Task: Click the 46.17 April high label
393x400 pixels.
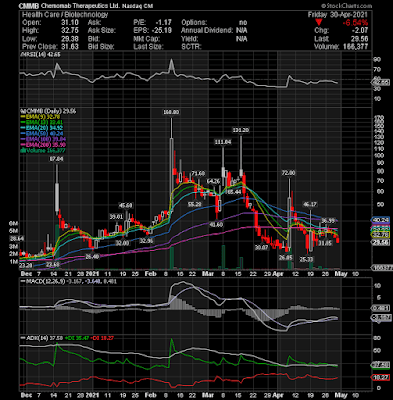Action: click(310, 204)
